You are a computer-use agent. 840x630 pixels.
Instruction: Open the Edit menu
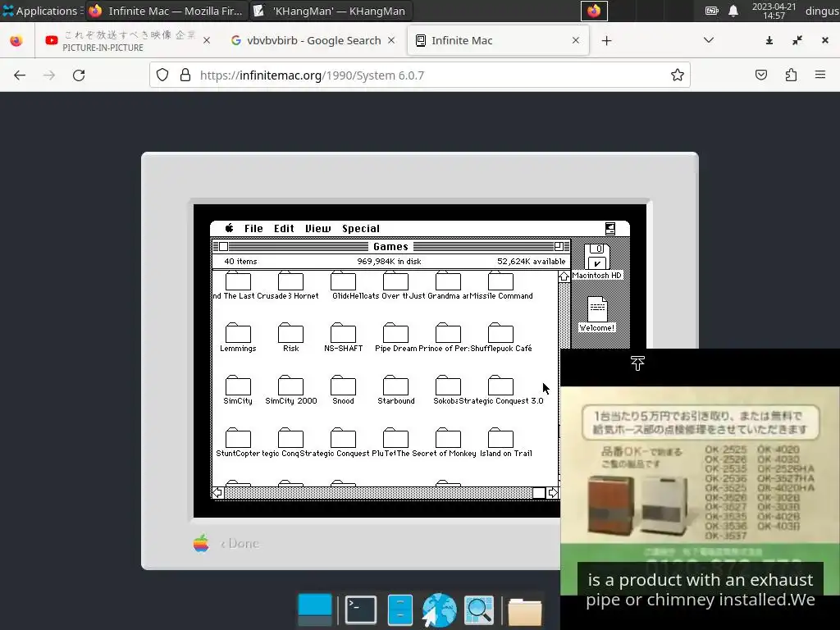click(284, 228)
